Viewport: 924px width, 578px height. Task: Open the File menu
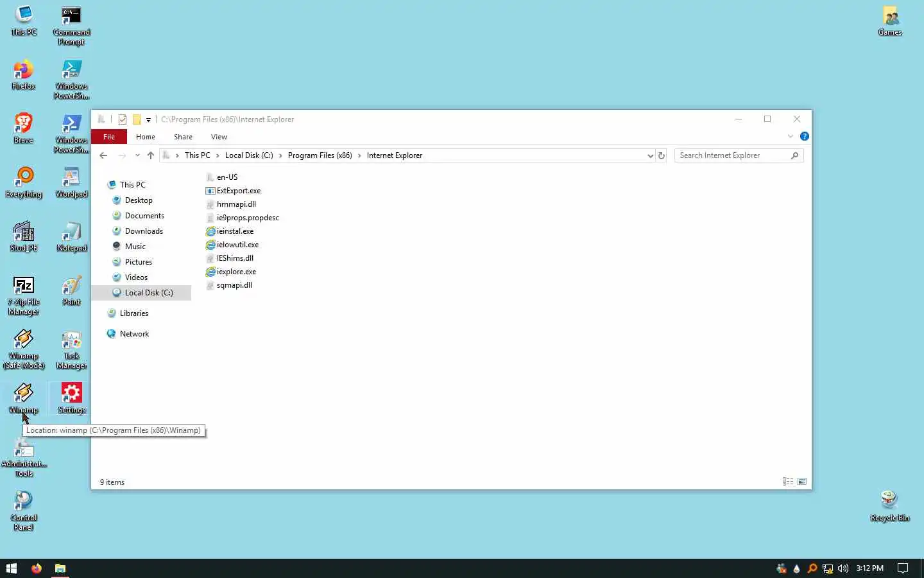[109, 137]
